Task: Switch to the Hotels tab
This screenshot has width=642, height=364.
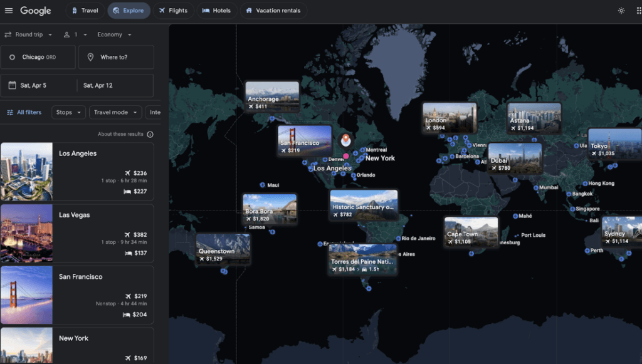Action: [x=216, y=11]
